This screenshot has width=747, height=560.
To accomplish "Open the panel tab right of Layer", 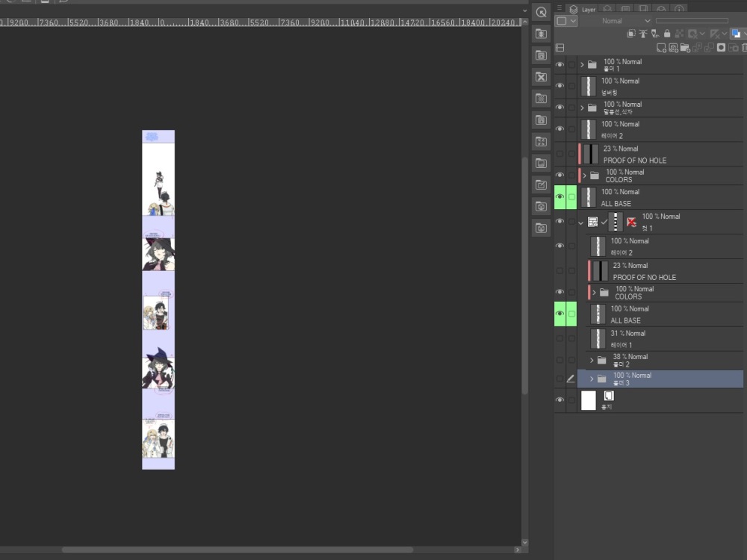I will (x=607, y=8).
